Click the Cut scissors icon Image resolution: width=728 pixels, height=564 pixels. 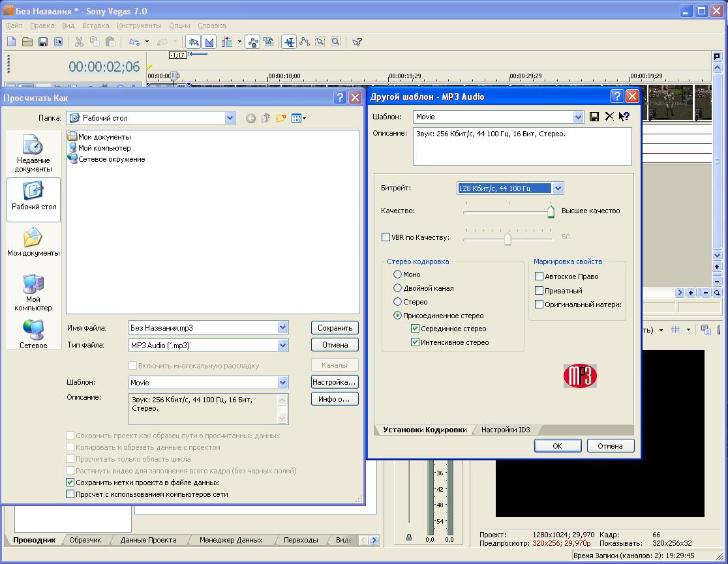[x=80, y=42]
